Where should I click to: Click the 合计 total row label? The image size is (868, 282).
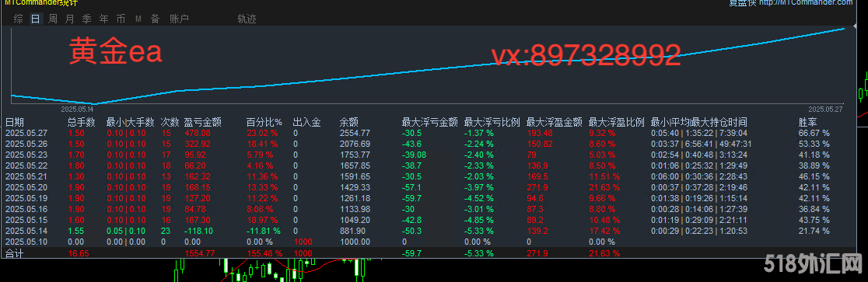pos(15,253)
